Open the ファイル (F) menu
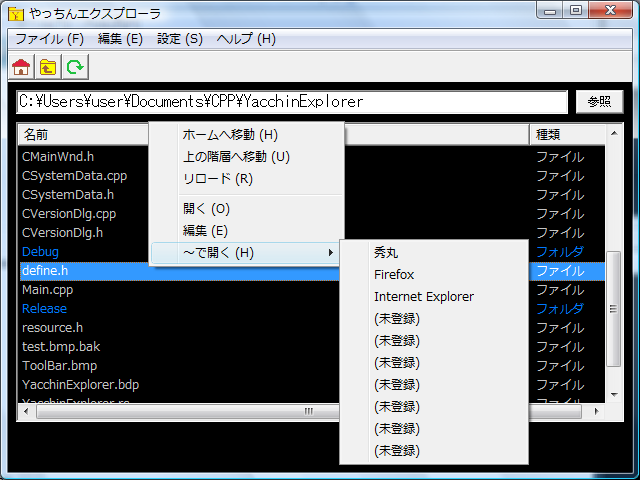This screenshot has width=640, height=480. (50, 39)
